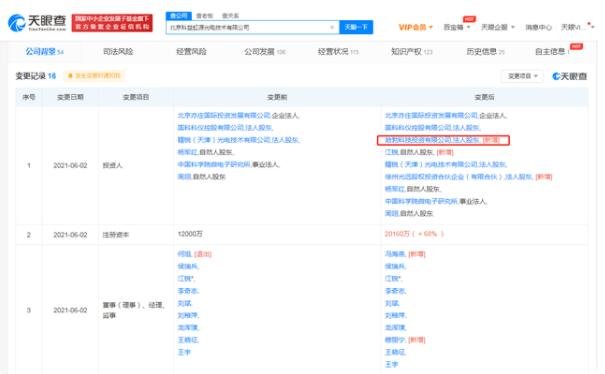This screenshot has width=605, height=374.
Task: Open 王宇 in the 变更后 column
Action: click(x=391, y=364)
